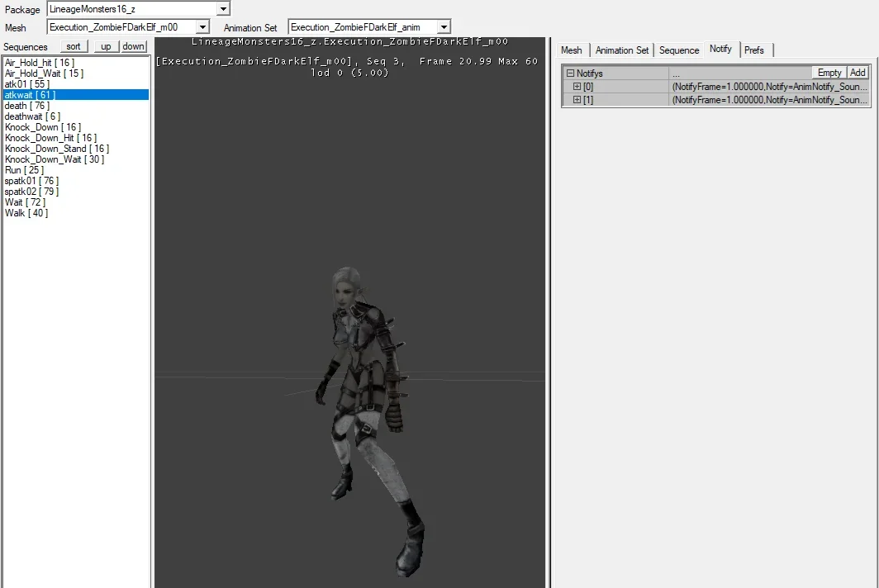The image size is (879, 588).
Task: Select Knock_Down [ 16 ] sequence
Action: (x=76, y=127)
